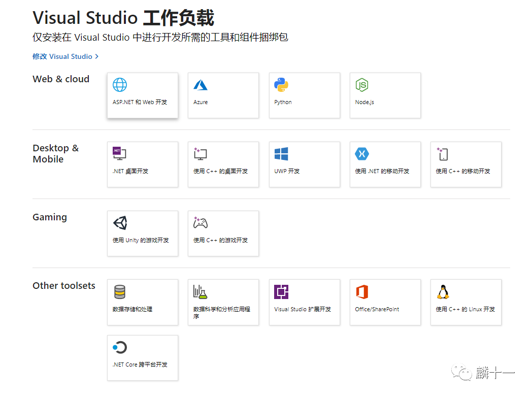The width and height of the screenshot is (532, 396).
Task: Click the .NET desktop monitor icon
Action: click(119, 153)
